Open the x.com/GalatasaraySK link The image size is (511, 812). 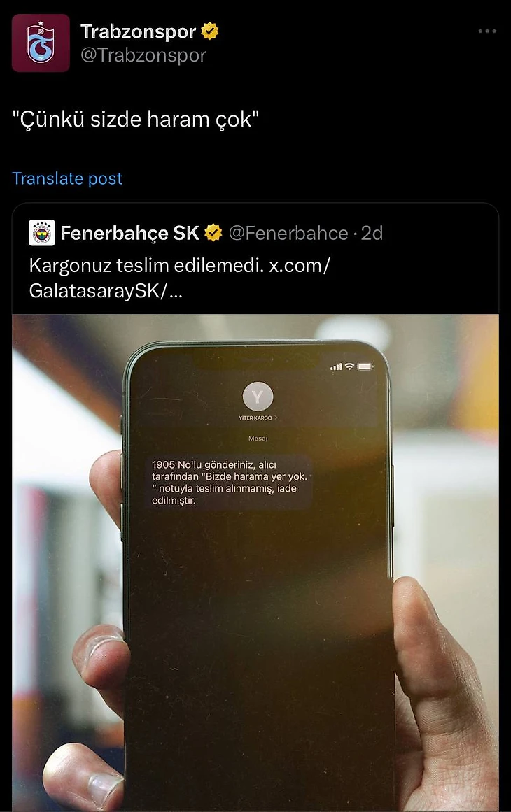point(179,278)
